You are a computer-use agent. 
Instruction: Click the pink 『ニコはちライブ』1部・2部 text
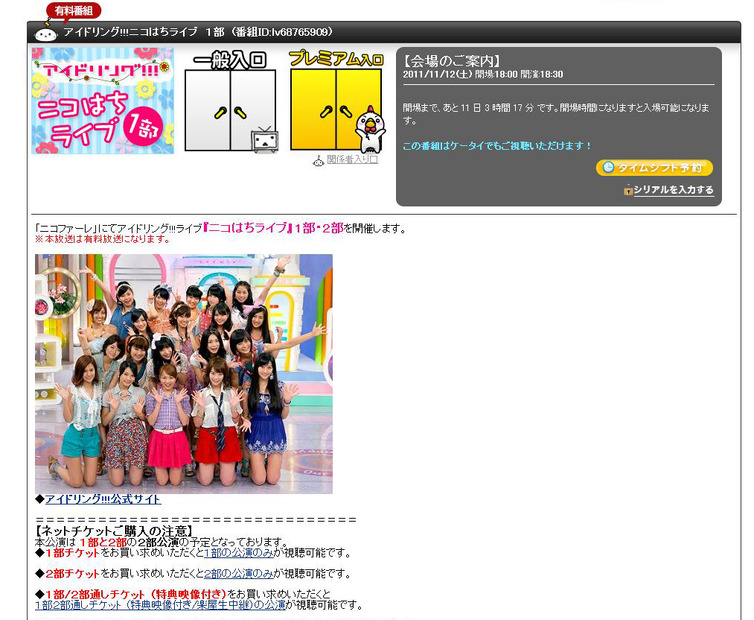click(x=273, y=228)
